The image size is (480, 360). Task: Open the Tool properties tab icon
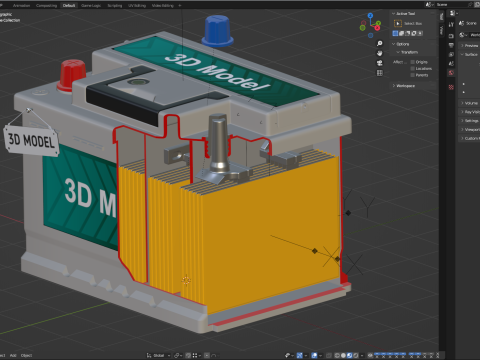point(451,24)
